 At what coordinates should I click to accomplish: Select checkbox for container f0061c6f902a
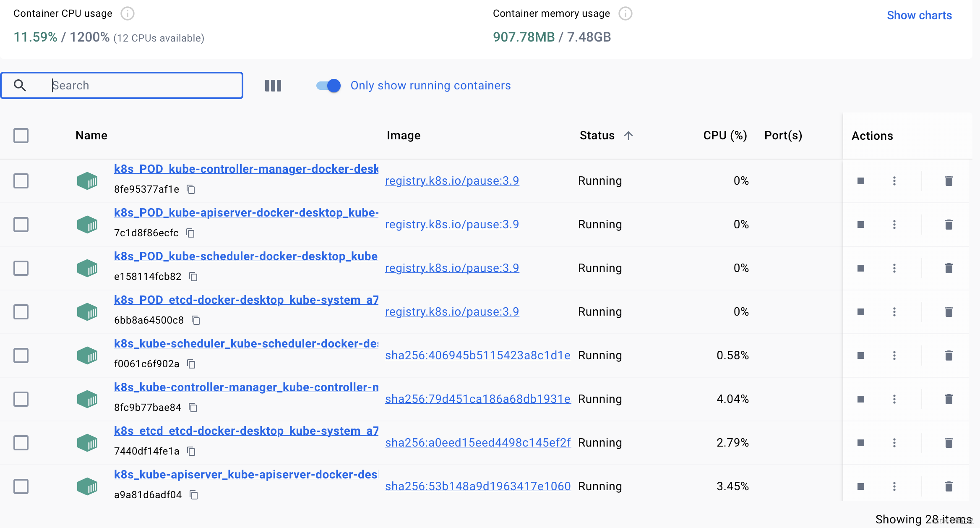(21, 355)
